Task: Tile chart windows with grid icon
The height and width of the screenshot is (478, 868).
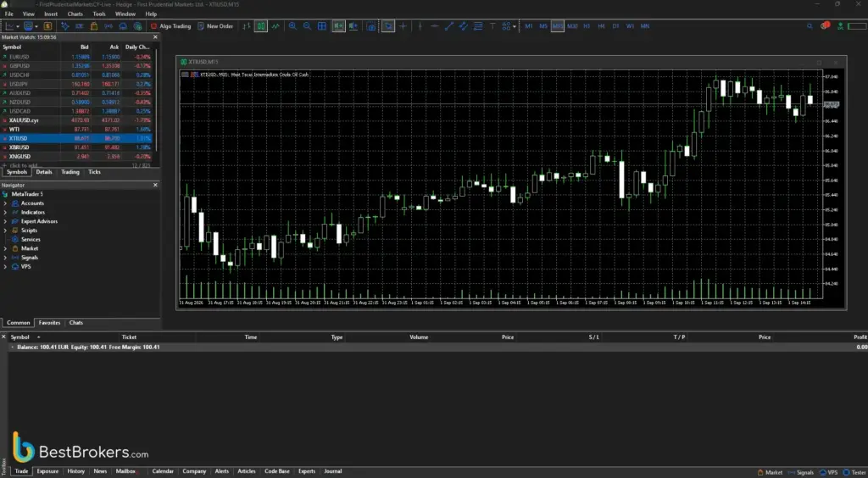Action: [321, 26]
